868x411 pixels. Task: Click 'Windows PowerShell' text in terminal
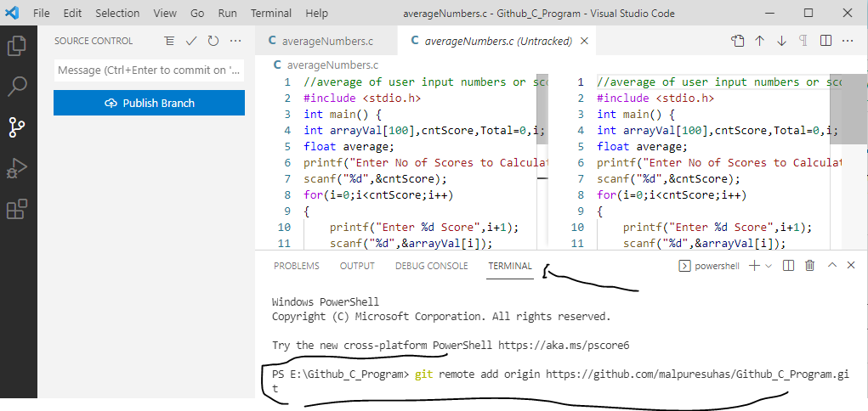coord(326,302)
